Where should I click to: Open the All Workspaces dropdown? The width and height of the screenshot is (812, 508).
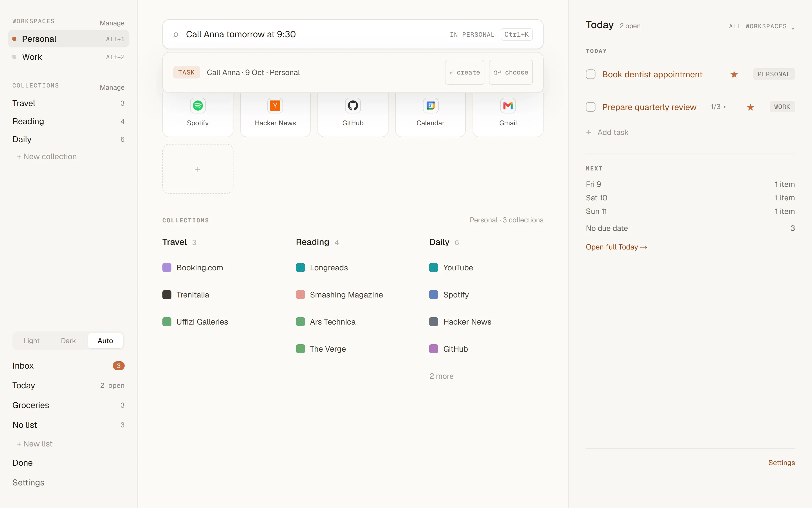click(x=762, y=26)
